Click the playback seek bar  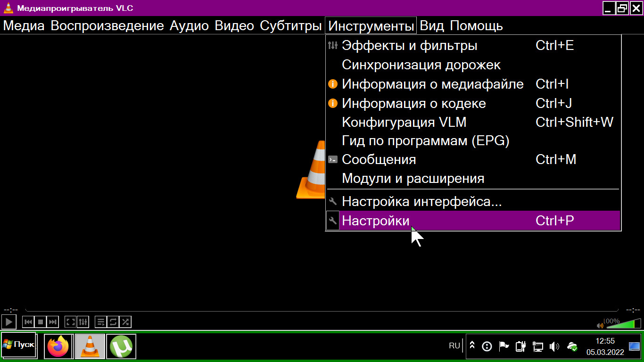point(322,311)
